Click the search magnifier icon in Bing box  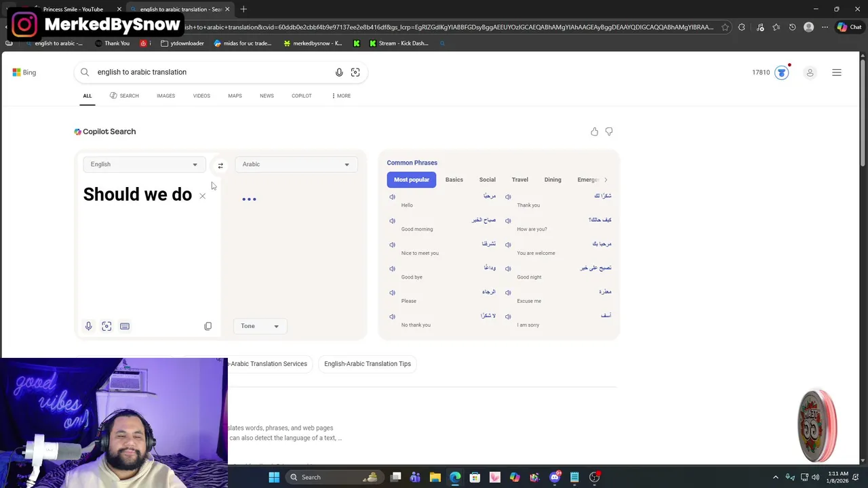pos(85,72)
